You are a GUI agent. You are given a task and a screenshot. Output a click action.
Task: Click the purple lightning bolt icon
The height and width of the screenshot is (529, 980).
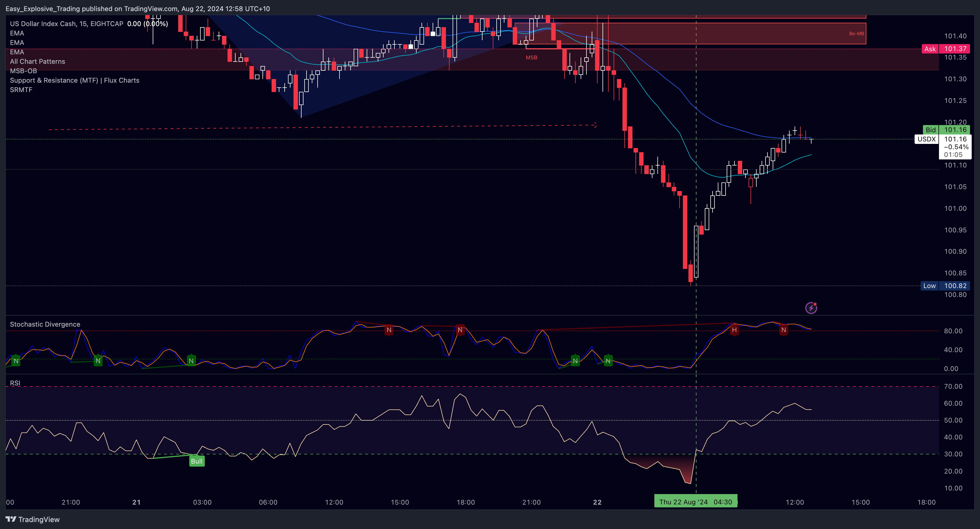[811, 307]
